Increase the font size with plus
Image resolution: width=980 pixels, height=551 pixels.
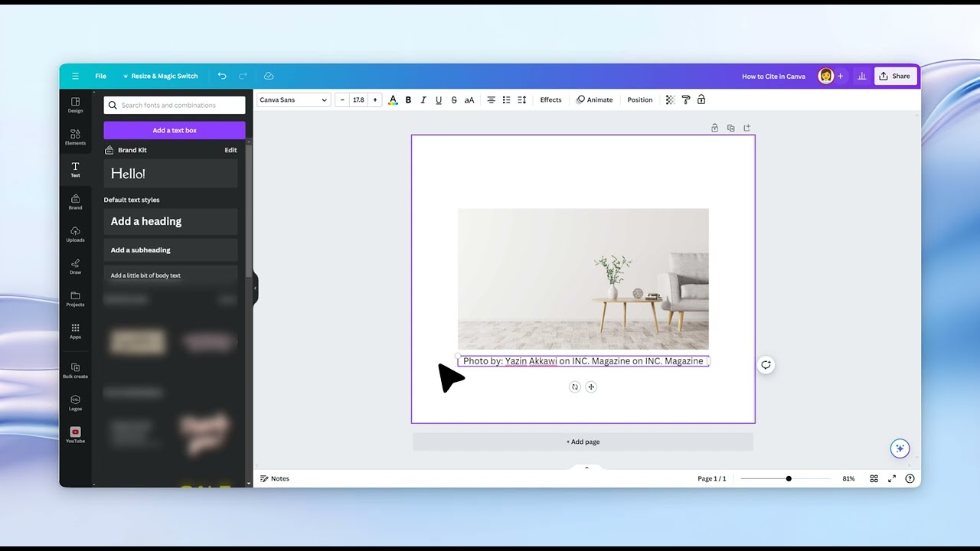tap(374, 99)
